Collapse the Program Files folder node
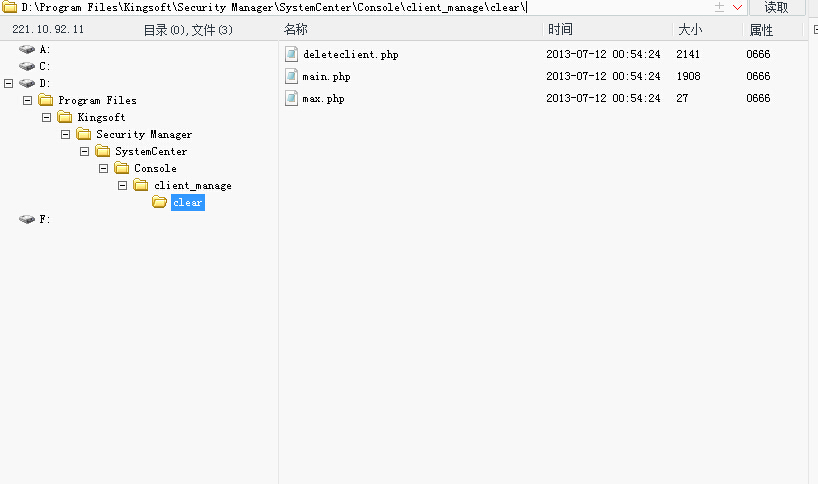 click(28, 100)
